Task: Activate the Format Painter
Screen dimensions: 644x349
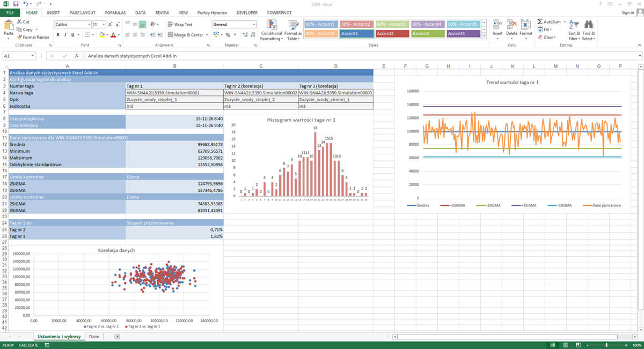Action: (x=33, y=37)
